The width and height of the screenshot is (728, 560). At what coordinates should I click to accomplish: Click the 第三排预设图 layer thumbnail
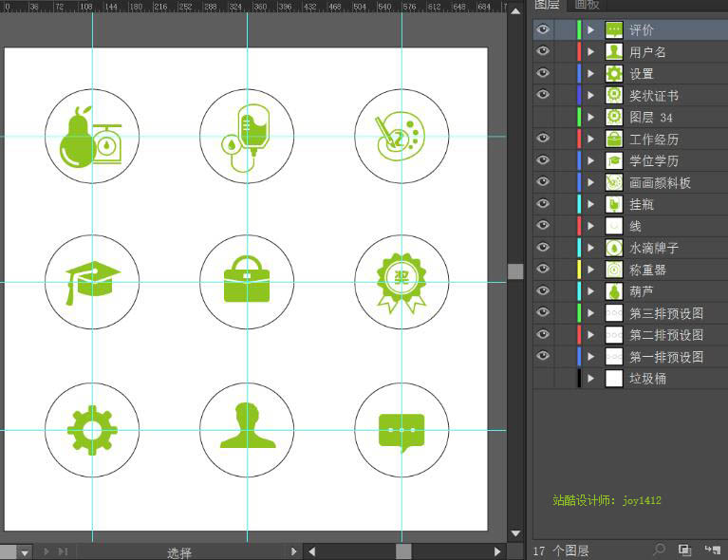coord(614,313)
